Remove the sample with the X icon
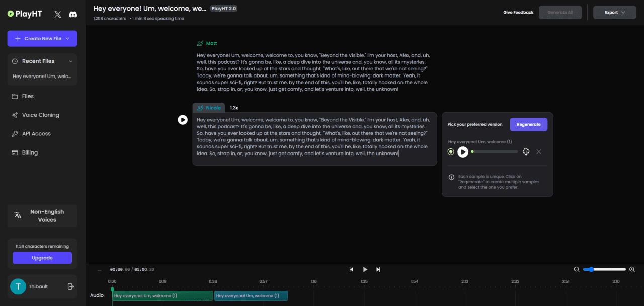Image resolution: width=644 pixels, height=306 pixels. click(x=539, y=151)
